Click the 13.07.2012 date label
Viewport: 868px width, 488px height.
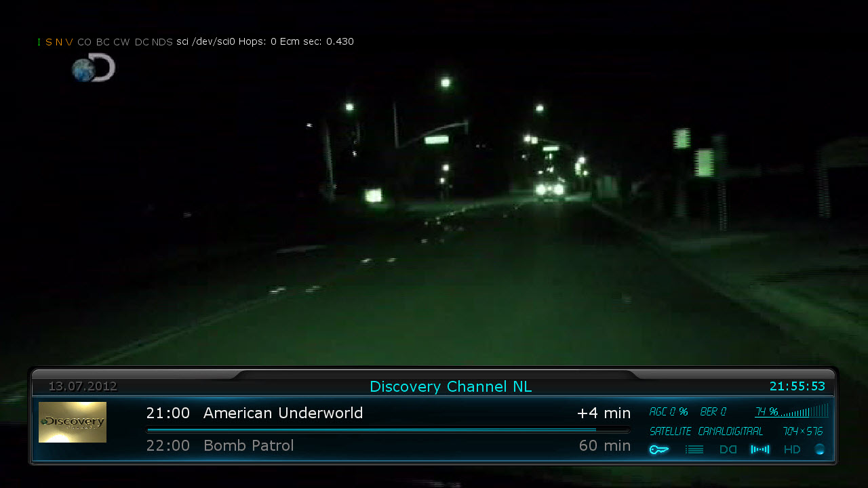point(83,386)
